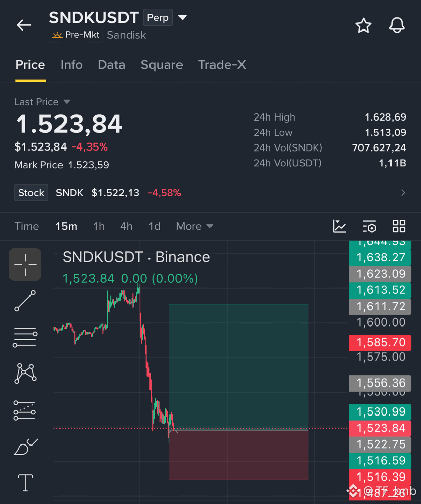Open chart settings icon

point(369,226)
